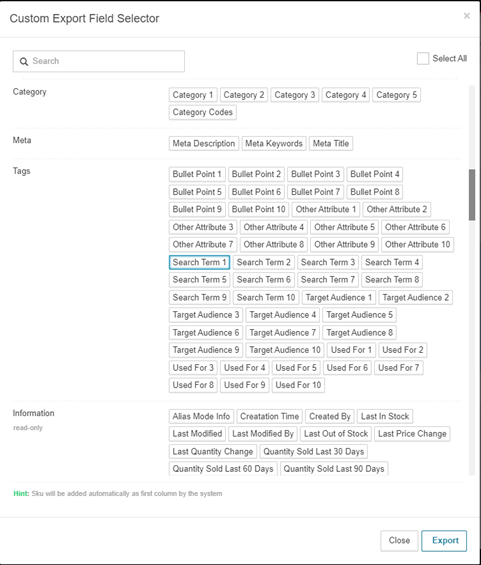This screenshot has height=565, width=481.
Task: Select the Meta Description field
Action: pos(204,143)
